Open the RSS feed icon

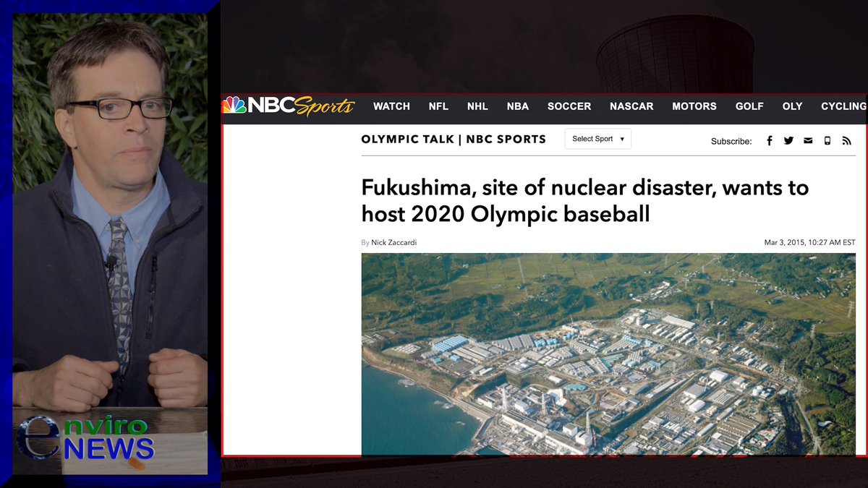(x=846, y=140)
